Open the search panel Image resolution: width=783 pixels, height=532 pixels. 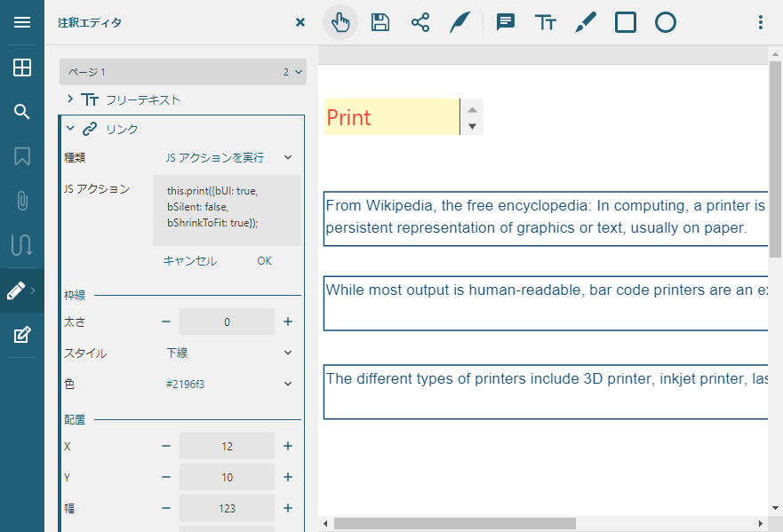22,112
